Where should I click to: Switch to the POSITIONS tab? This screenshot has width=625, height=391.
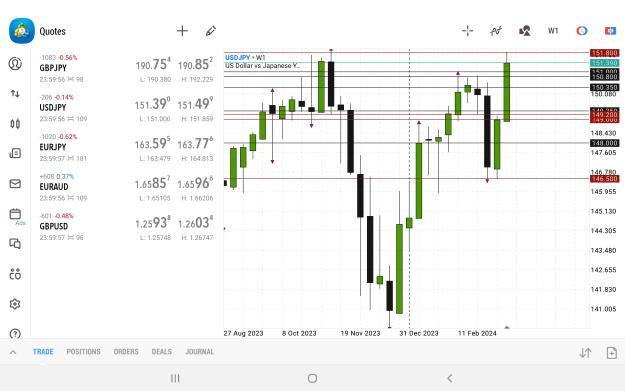pos(83,352)
